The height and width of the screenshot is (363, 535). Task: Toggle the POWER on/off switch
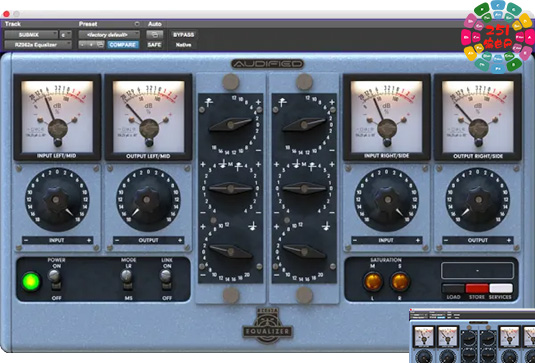[55, 279]
